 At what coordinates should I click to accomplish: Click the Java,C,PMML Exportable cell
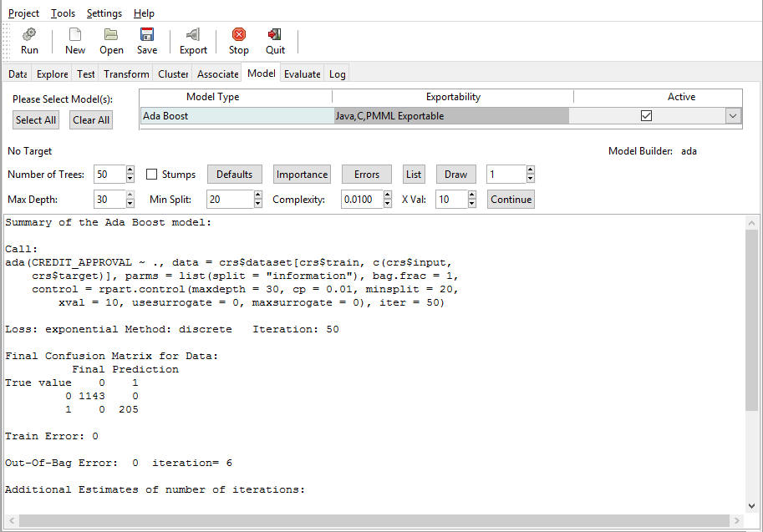point(451,116)
